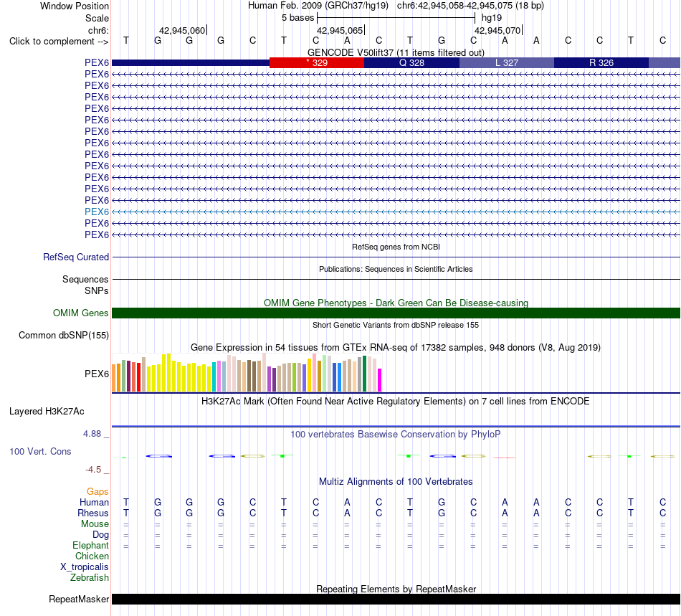
Task: Click the PEX6 label left of the GTEx chart
Action: tap(97, 374)
